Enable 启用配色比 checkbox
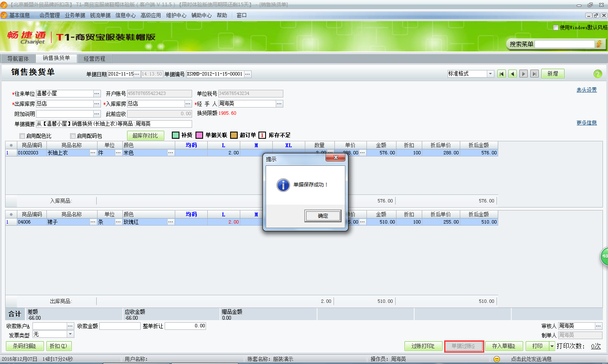608x364 pixels. (22, 136)
